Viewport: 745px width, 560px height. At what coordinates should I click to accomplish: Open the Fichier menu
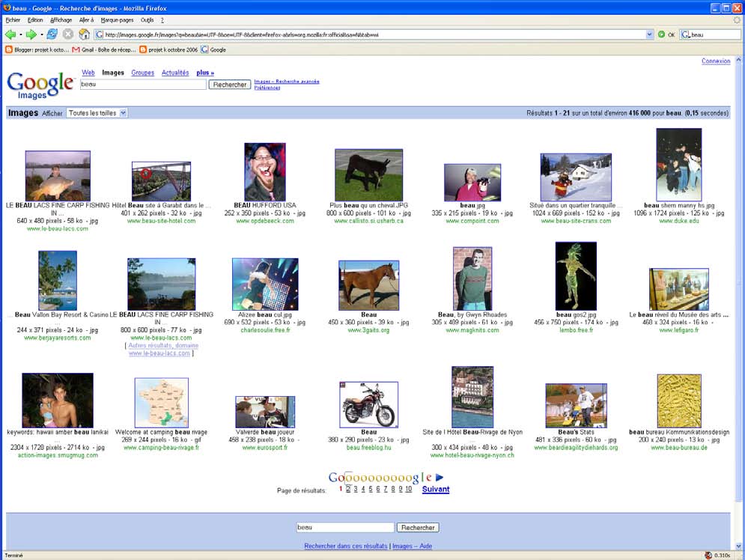[x=13, y=20]
